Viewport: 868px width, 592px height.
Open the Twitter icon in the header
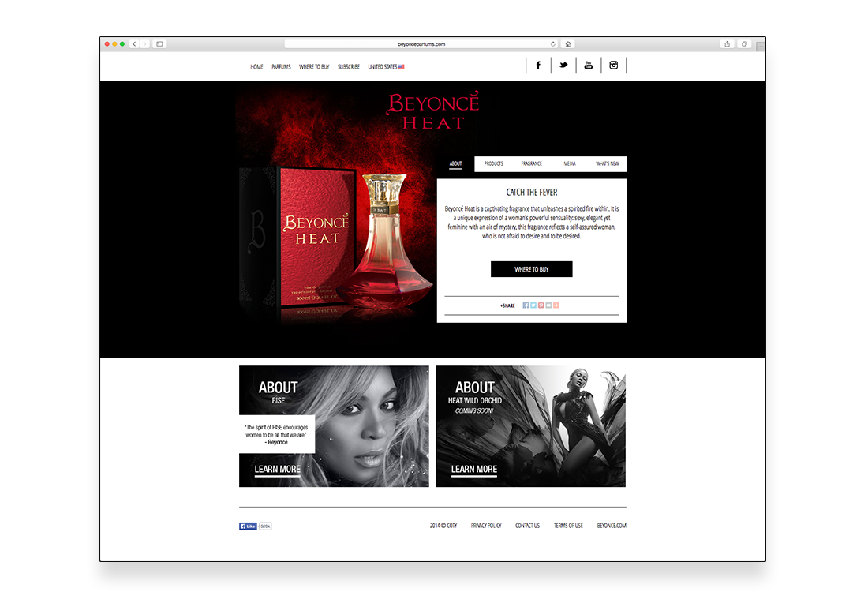tap(563, 66)
